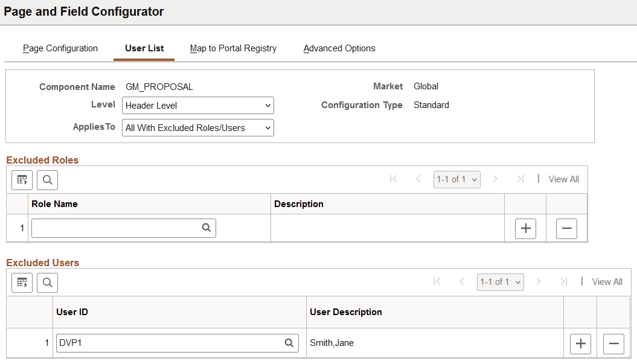This screenshot has width=637, height=364.
Task: Click View All in Excluded Users
Action: pos(607,281)
